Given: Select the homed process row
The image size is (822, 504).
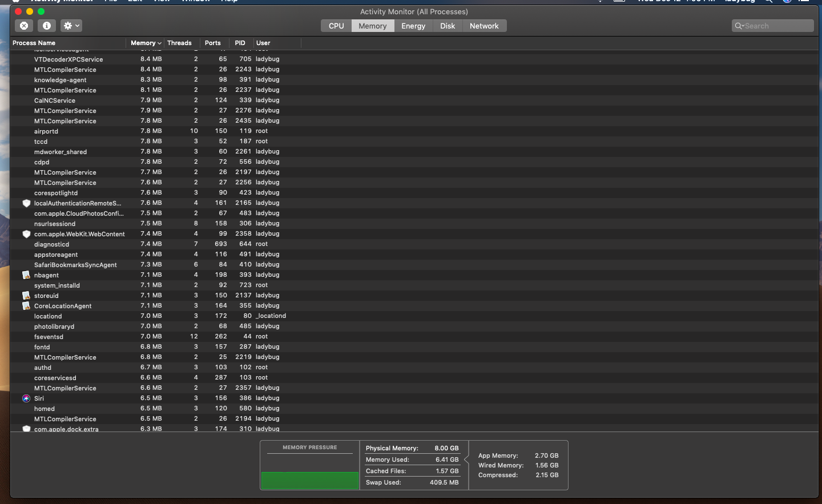Looking at the screenshot, I should coord(414,409).
